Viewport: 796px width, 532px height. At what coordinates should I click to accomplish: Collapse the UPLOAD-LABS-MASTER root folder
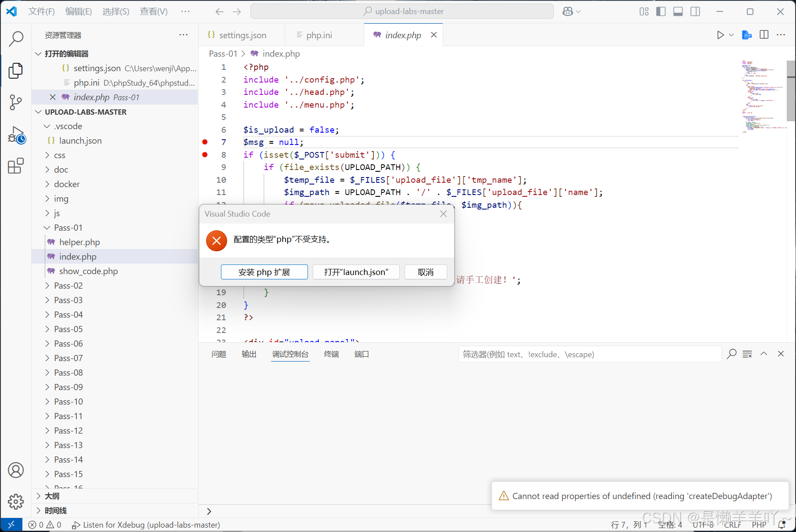39,112
